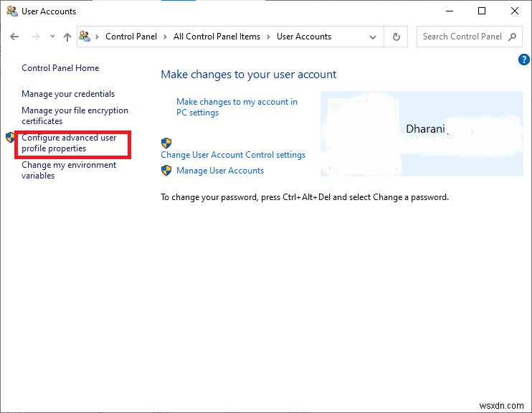Go up one level arrow

point(67,37)
